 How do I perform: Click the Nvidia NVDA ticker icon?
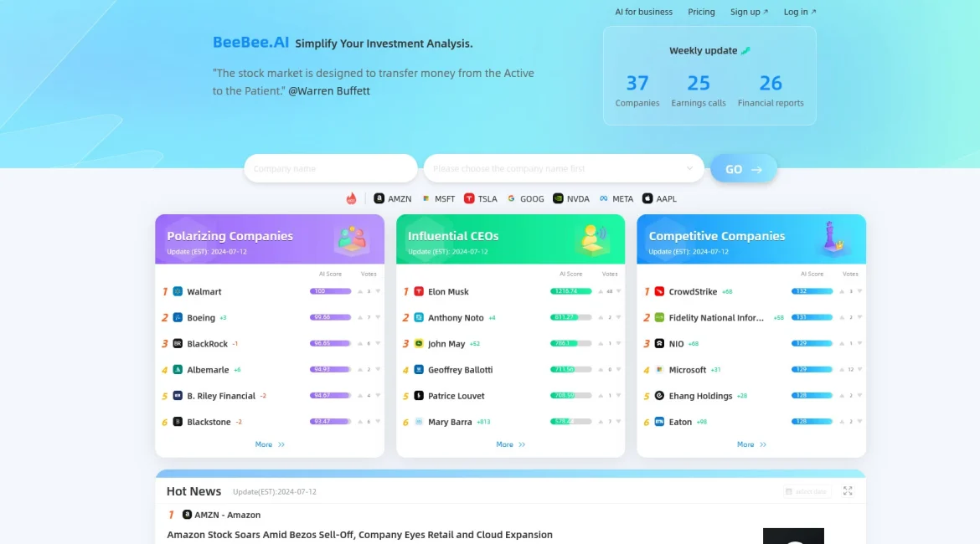point(558,198)
